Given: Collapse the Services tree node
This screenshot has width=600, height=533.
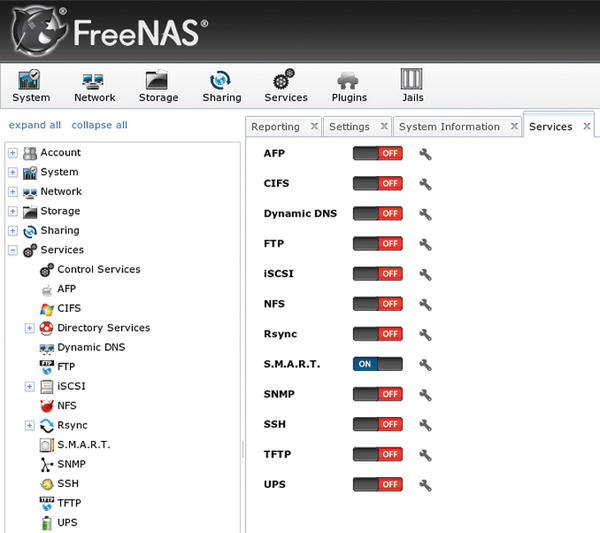Looking at the screenshot, I should pos(13,251).
